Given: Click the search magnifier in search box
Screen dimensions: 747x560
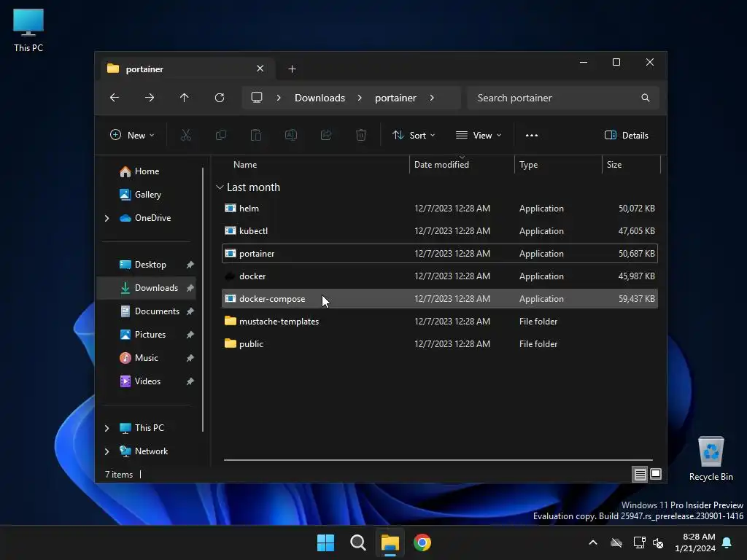Looking at the screenshot, I should [646, 98].
